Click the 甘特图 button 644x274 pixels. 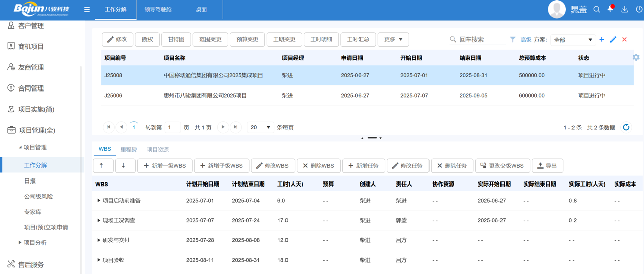[x=176, y=39]
